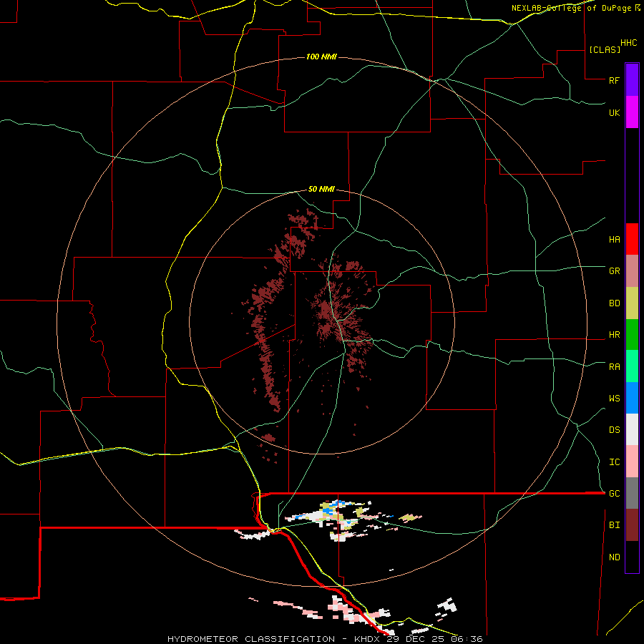This screenshot has height=644, width=644.
Task: Click the gray GC ground clutter swatch
Action: tap(632, 493)
